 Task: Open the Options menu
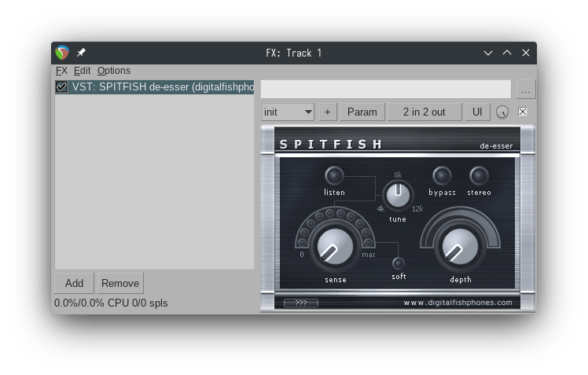pos(114,71)
